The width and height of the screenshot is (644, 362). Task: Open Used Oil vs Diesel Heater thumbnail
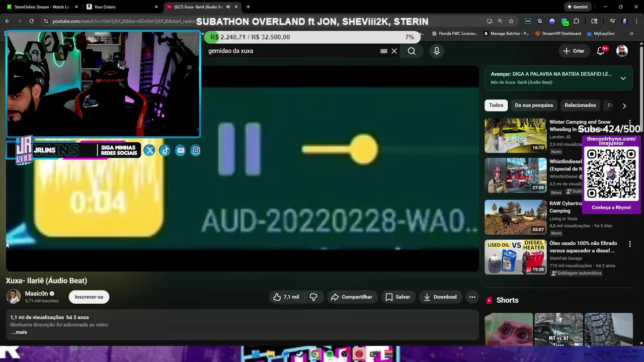point(515,257)
